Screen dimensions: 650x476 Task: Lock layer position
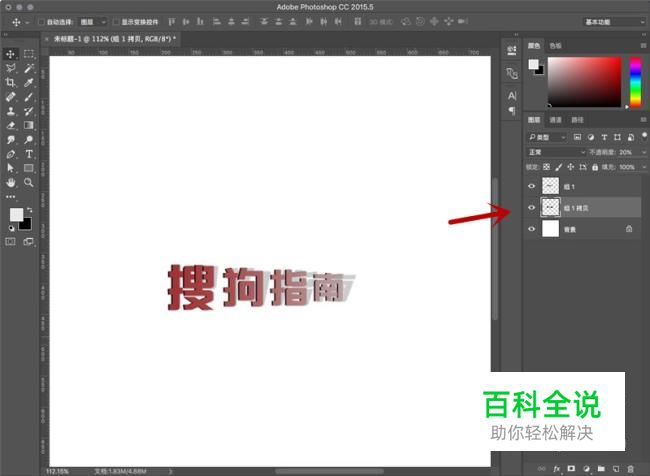tap(570, 167)
